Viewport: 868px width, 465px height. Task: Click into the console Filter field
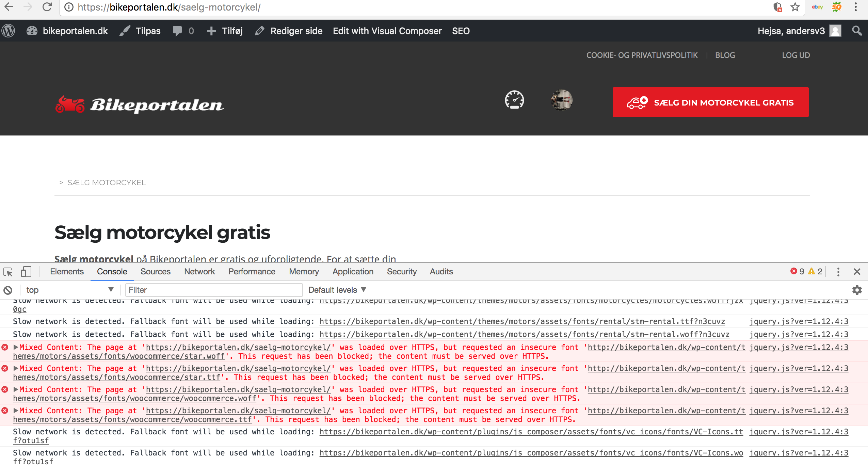[214, 290]
